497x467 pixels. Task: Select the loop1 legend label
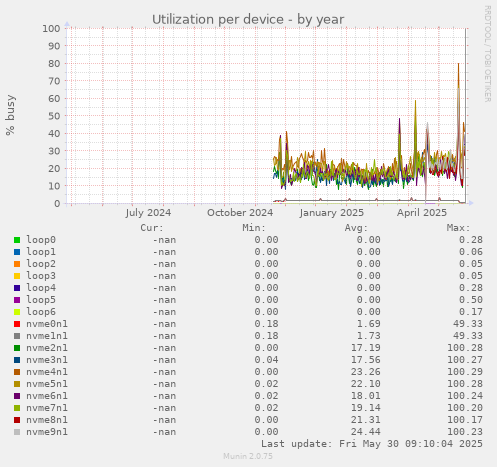(x=41, y=252)
